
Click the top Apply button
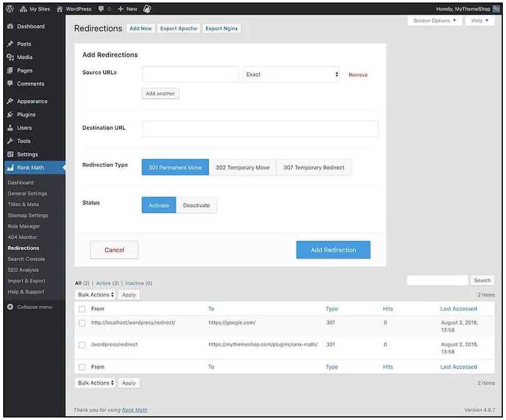click(129, 295)
